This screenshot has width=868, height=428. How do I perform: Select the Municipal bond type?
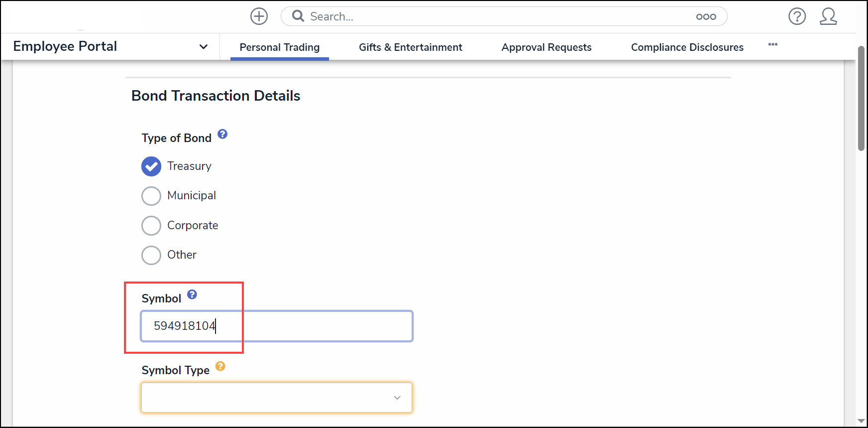[151, 196]
